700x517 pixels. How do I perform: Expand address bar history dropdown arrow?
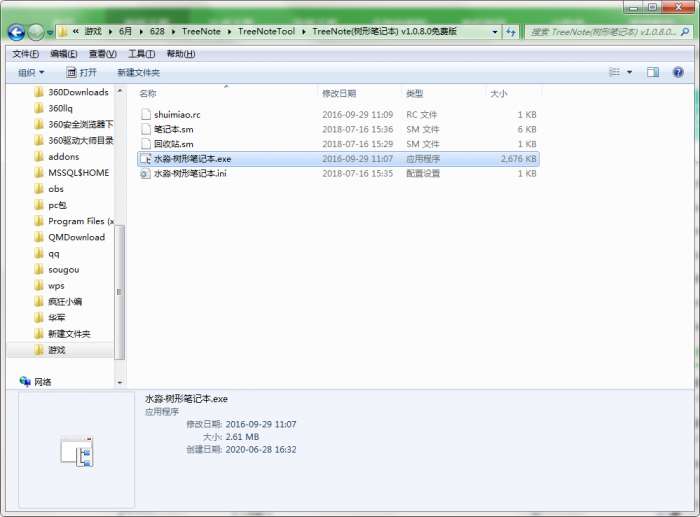[x=495, y=32]
